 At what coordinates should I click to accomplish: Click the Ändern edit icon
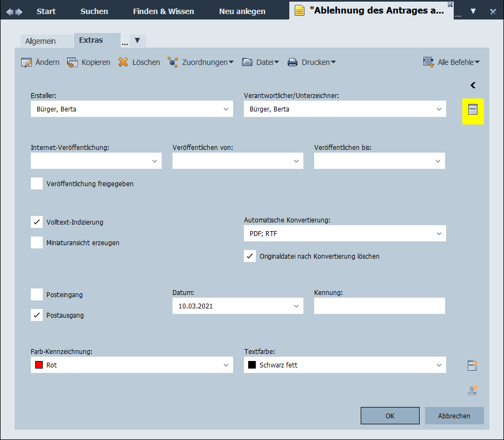27,62
